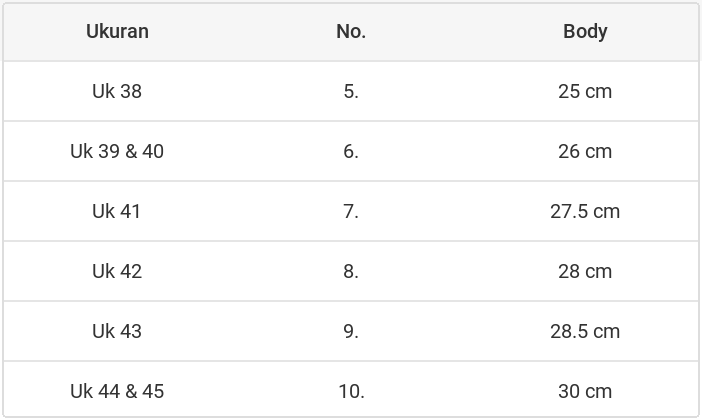This screenshot has width=702, height=420.
Task: Select the Uk 41 size cell
Action: (117, 211)
